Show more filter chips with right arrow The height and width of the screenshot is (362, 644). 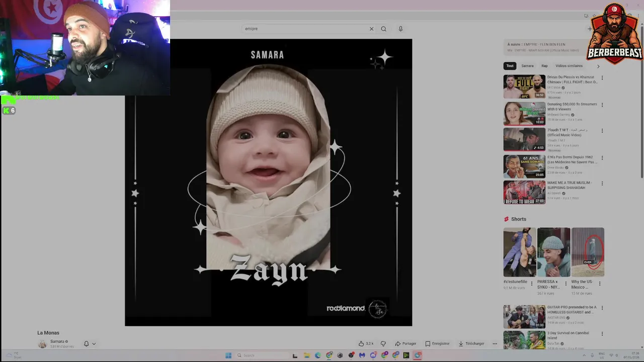[x=598, y=66]
